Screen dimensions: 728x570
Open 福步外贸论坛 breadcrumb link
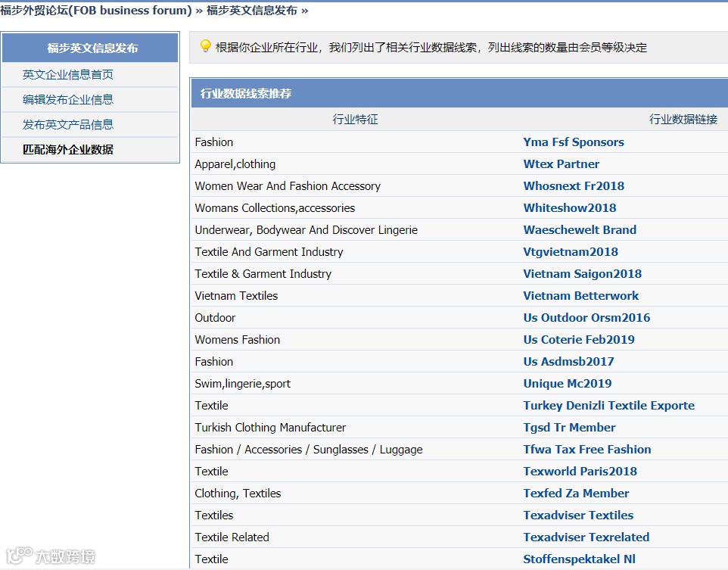(96, 11)
